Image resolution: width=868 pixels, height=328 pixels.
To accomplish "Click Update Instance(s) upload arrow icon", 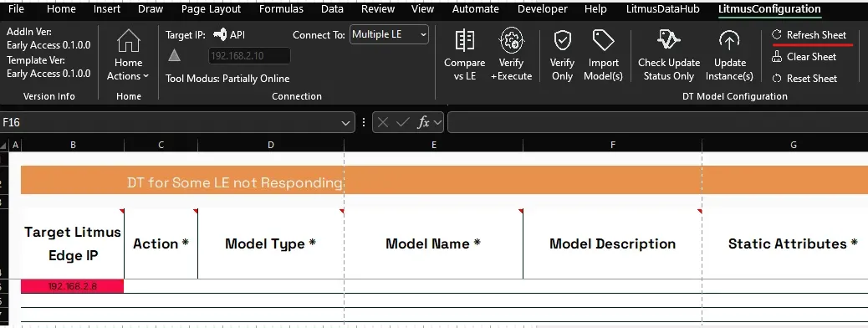I will point(729,40).
